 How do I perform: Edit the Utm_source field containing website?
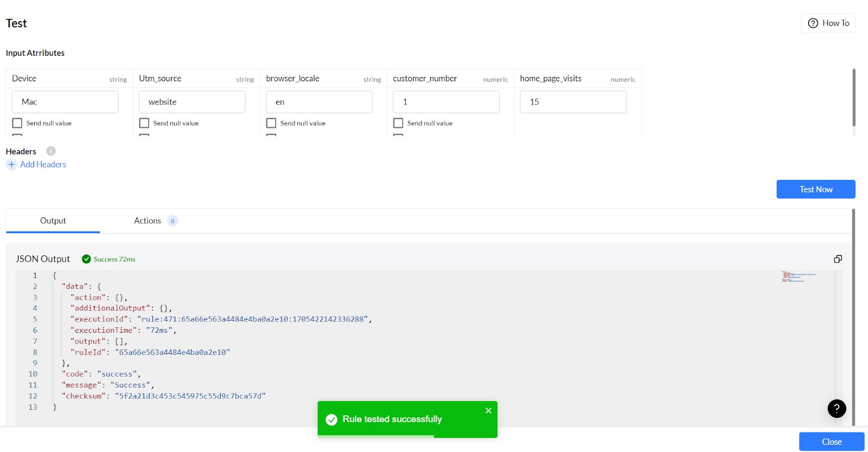tap(192, 102)
